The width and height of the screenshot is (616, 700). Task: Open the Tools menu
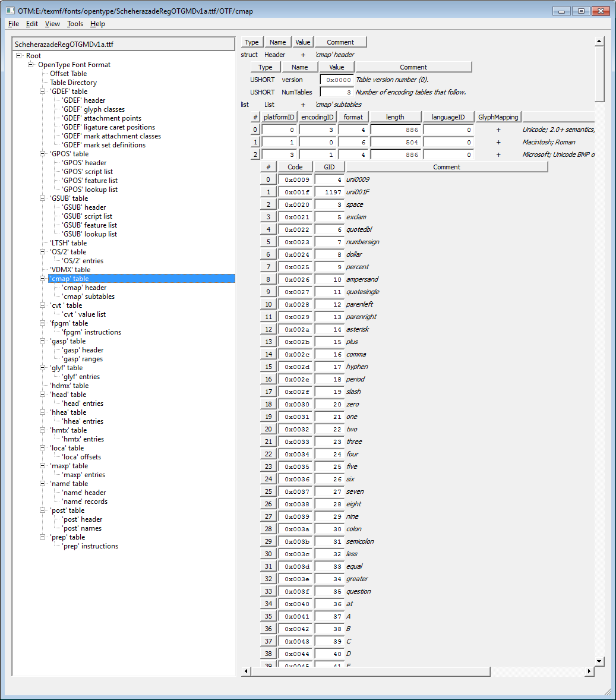75,24
